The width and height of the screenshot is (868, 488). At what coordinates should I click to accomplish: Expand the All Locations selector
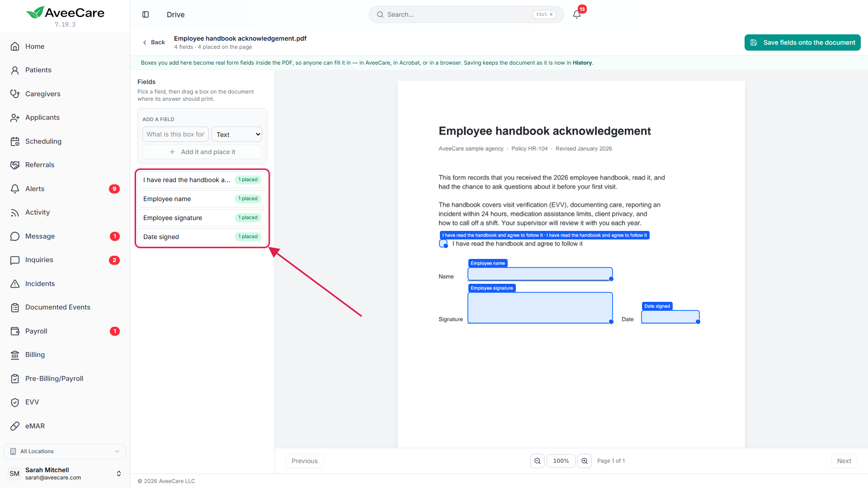(x=65, y=451)
